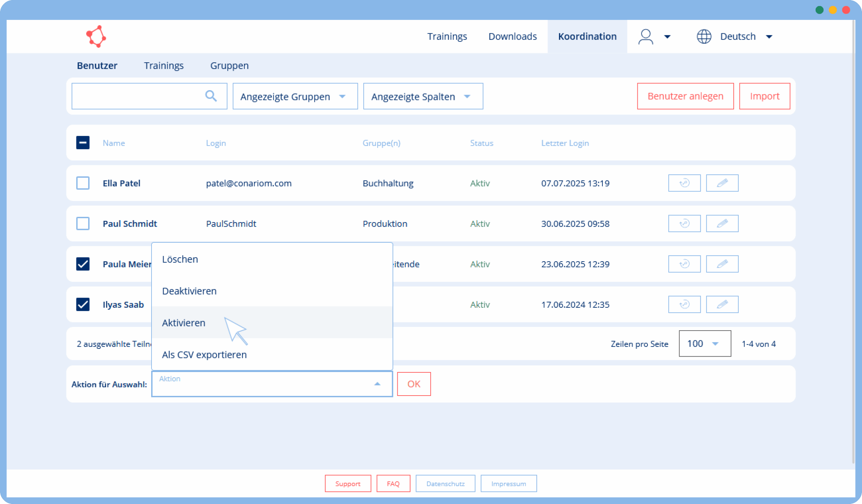Screen dimensions: 862x504
Task: Click the vertical scrollbar on the right
Action: pyautogui.click(x=853, y=239)
